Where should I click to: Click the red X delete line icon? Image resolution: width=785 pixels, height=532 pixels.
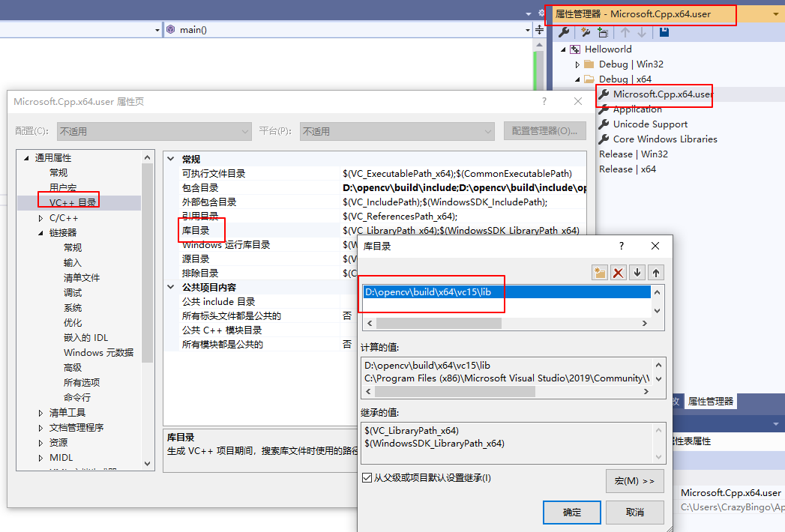point(619,272)
